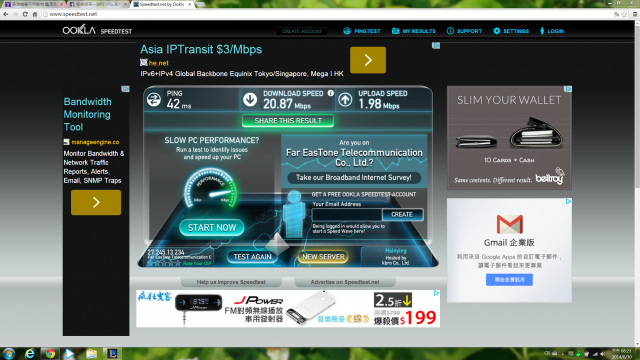Image resolution: width=640 pixels, height=360 pixels.
Task: Click the address bar showing www.speedtest.net
Action: (x=327, y=14)
